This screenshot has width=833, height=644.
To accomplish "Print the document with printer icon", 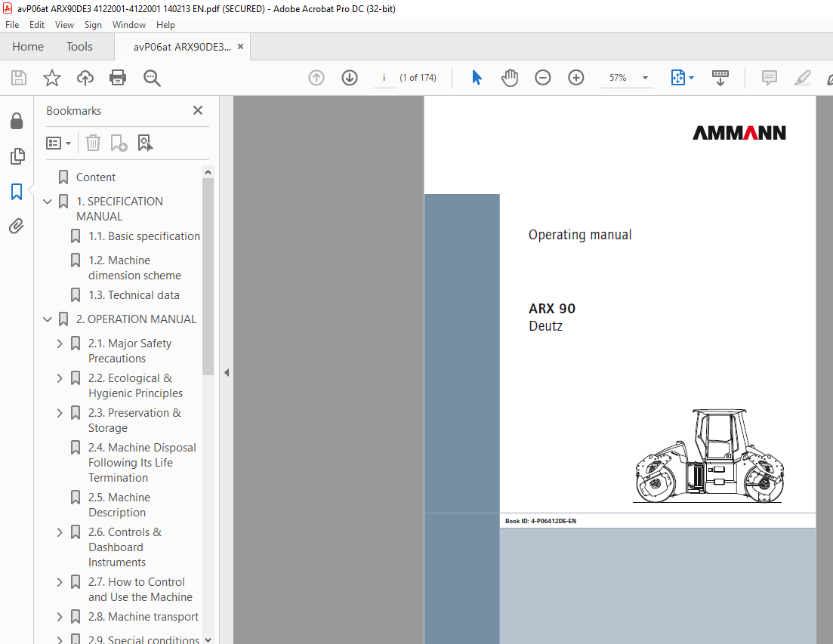I will click(x=117, y=78).
